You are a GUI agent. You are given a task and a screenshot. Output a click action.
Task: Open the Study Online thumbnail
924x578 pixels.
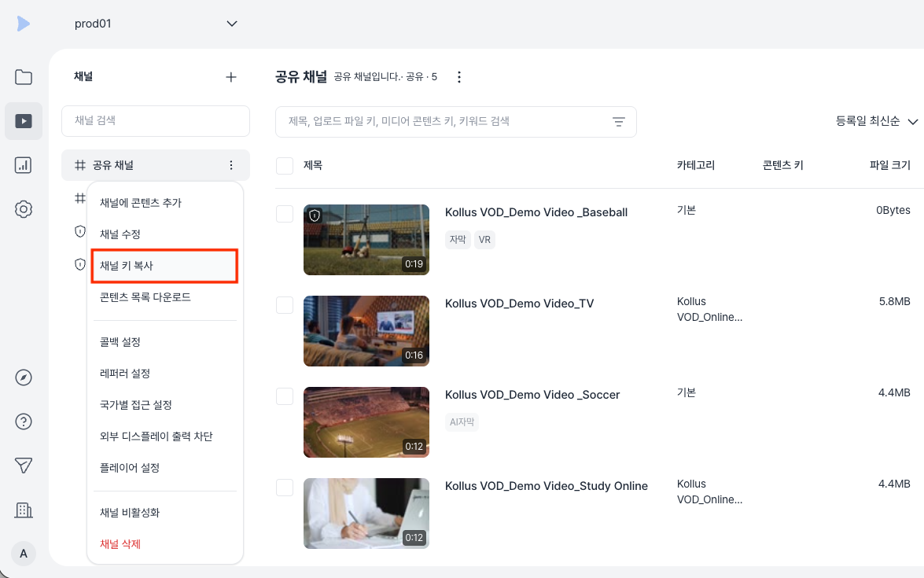point(366,514)
